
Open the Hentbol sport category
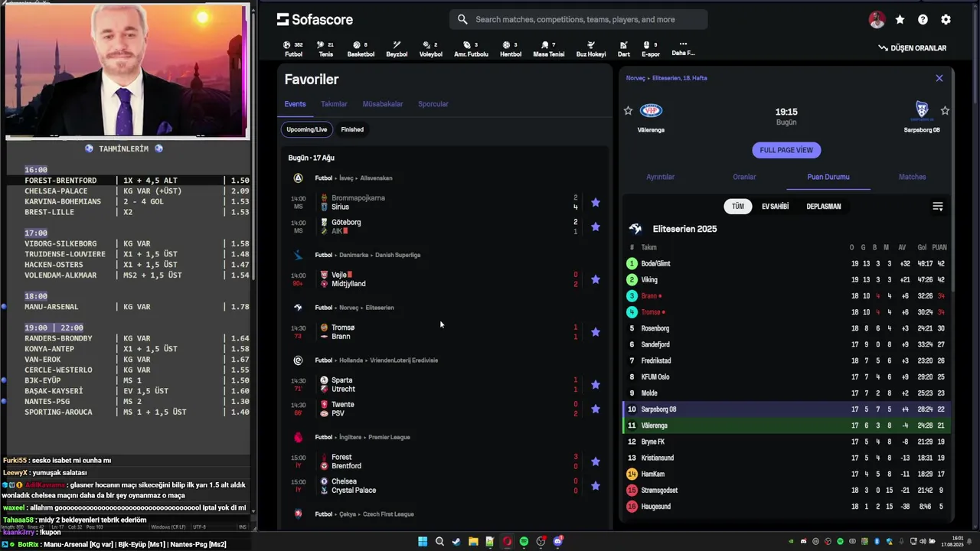click(511, 49)
